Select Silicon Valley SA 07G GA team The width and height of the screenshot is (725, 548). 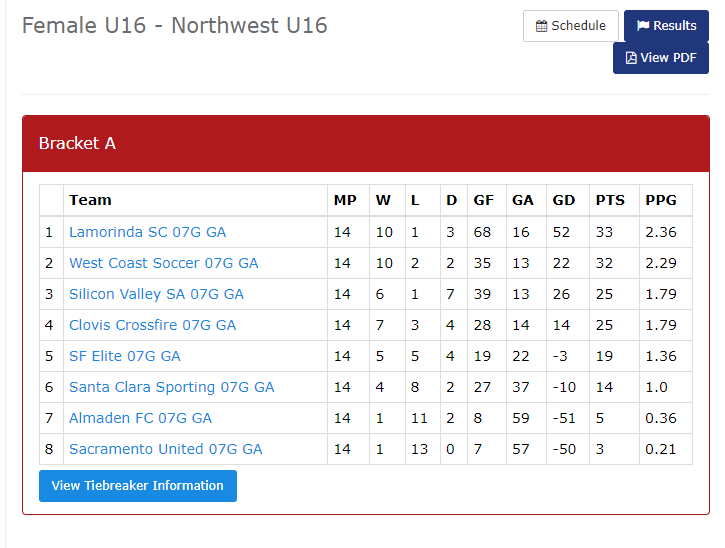[x=156, y=294]
